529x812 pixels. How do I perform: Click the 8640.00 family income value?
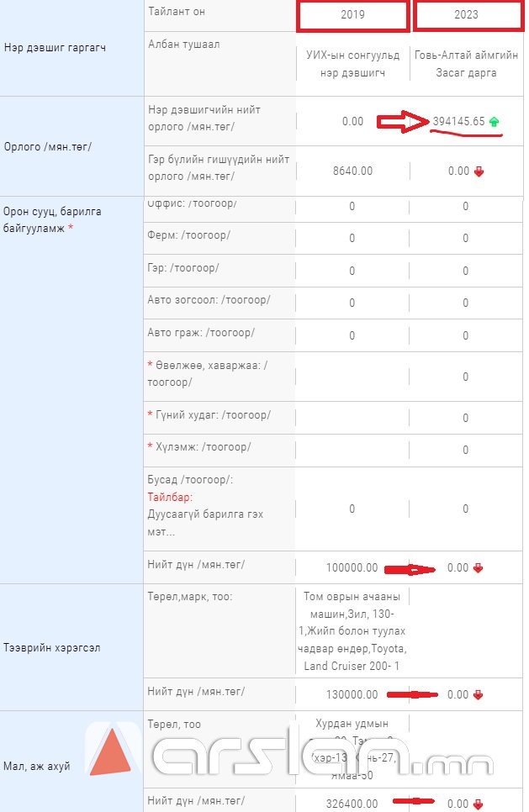coord(352,171)
